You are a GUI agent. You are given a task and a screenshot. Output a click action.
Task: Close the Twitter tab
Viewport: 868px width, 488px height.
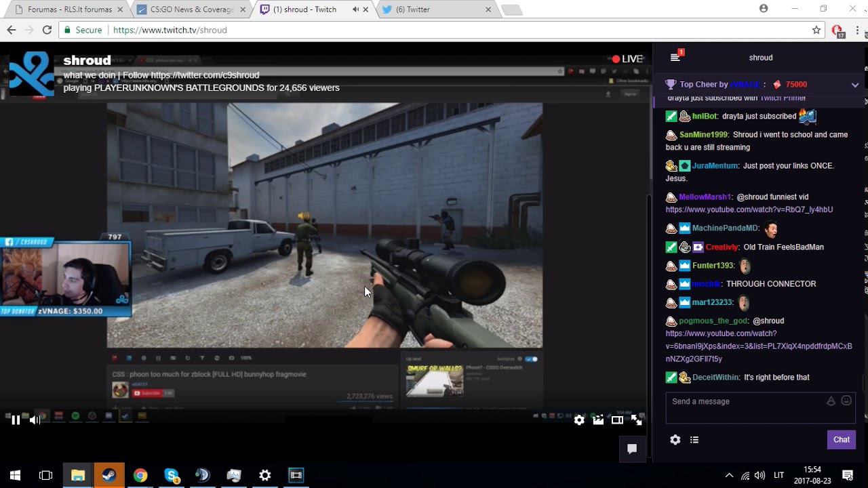[x=488, y=9]
